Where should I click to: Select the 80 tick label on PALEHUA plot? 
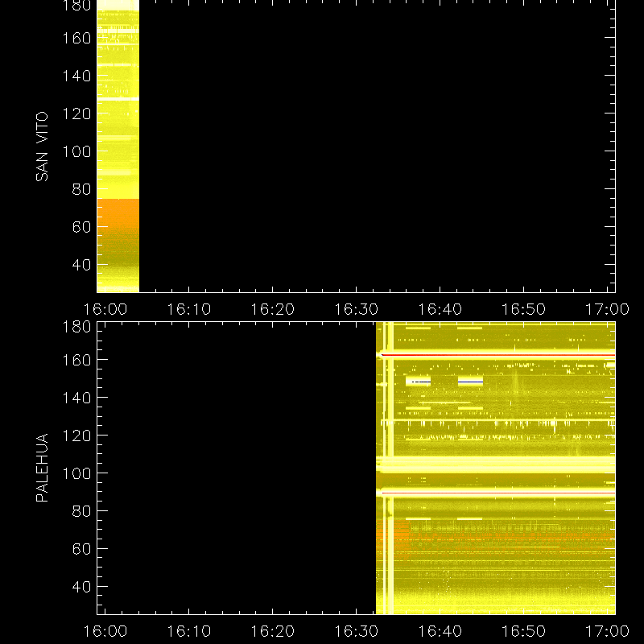coord(81,511)
